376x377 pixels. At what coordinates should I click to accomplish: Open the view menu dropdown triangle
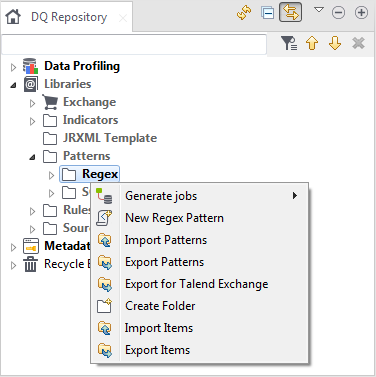(x=319, y=10)
